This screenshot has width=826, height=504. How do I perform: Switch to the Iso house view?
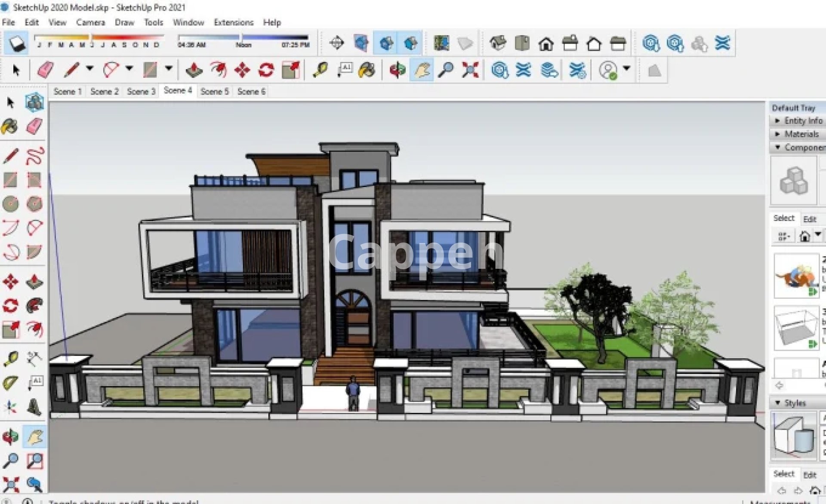[498, 43]
